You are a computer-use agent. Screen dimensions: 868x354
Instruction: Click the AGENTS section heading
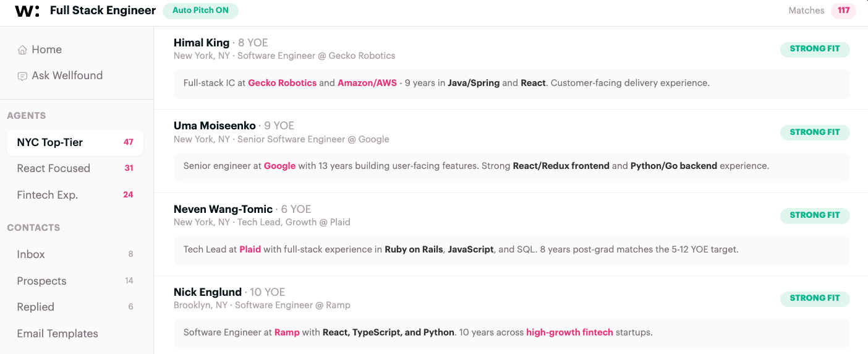tap(27, 116)
